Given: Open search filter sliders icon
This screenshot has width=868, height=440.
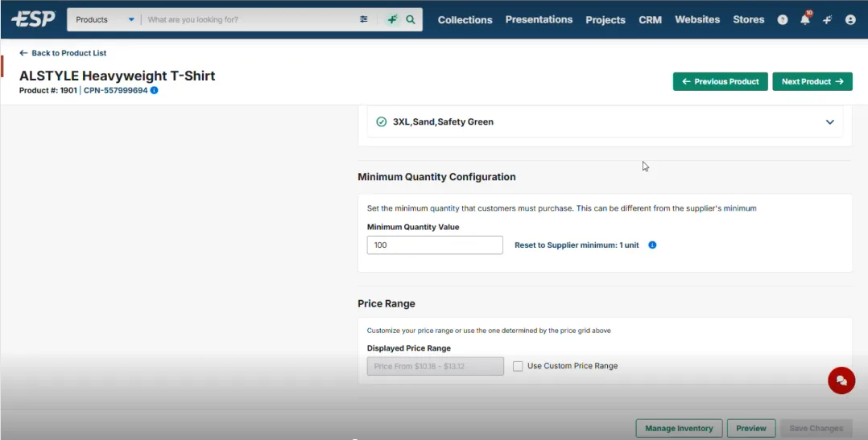Looking at the screenshot, I should pyautogui.click(x=364, y=19).
